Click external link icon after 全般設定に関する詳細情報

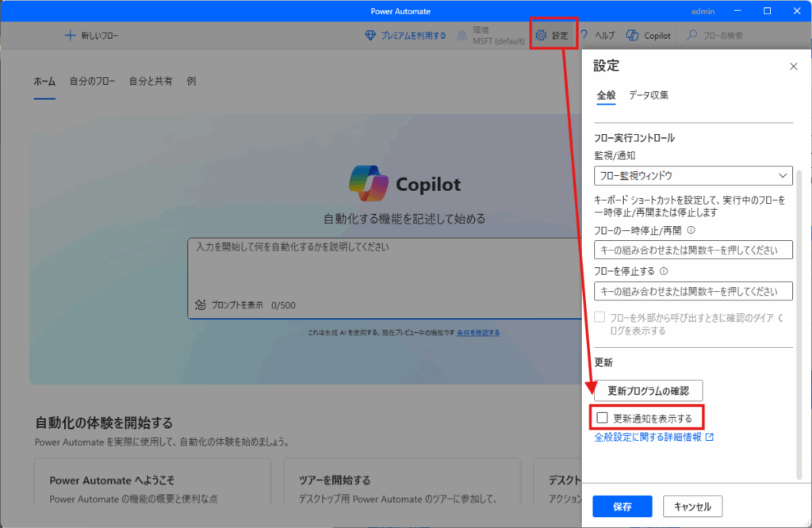point(710,438)
